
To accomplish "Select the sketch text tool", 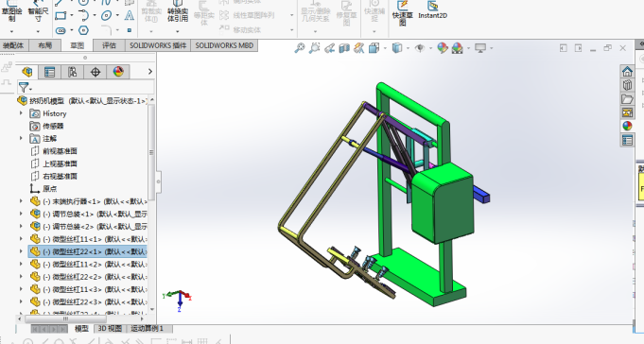I will coord(130,16).
